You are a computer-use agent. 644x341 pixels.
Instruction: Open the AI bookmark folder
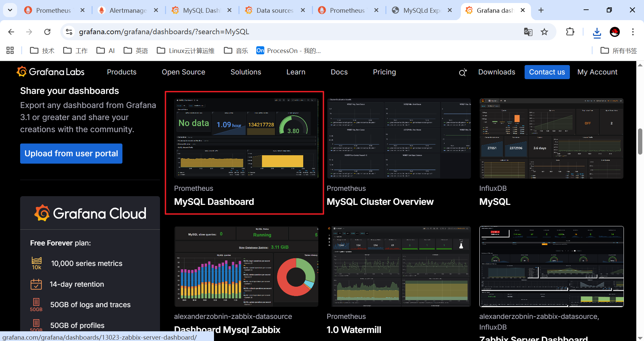[105, 51]
